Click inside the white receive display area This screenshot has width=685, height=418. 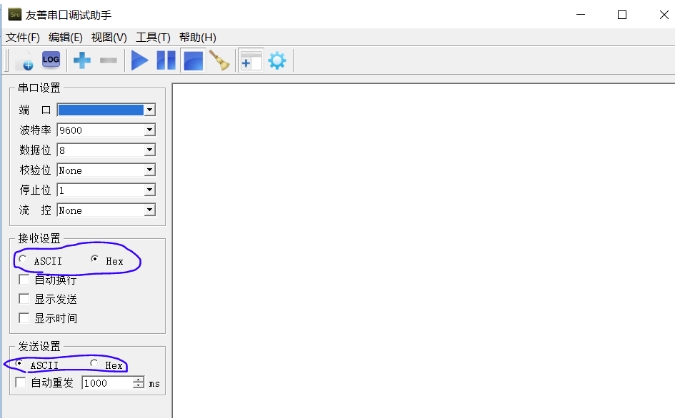click(x=424, y=250)
